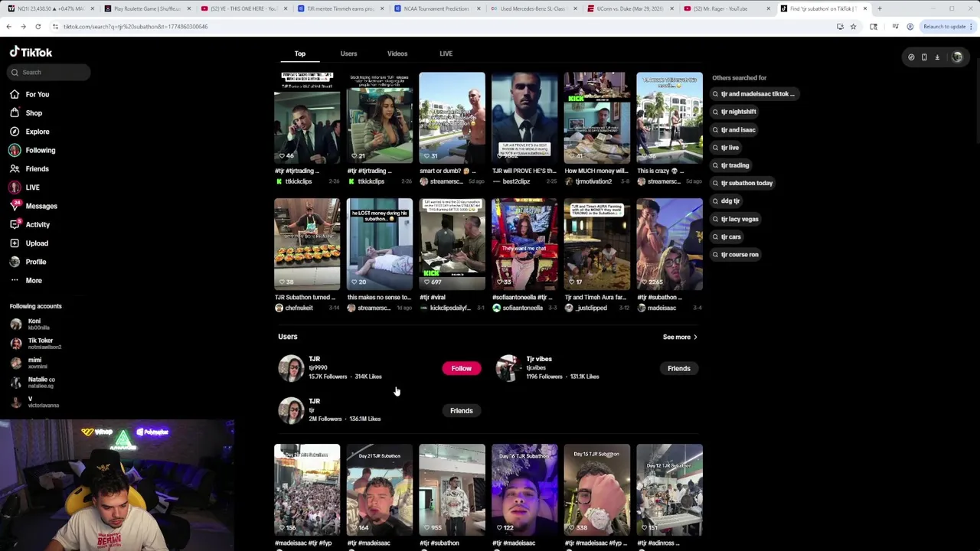
Task: Search suggestion 'tjr live'
Action: [x=726, y=148]
